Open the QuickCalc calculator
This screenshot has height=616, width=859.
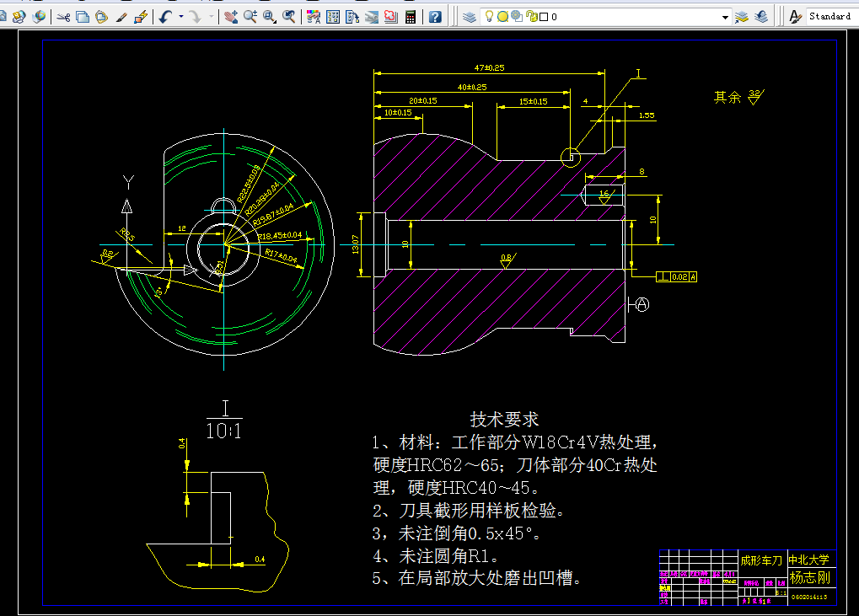click(409, 15)
